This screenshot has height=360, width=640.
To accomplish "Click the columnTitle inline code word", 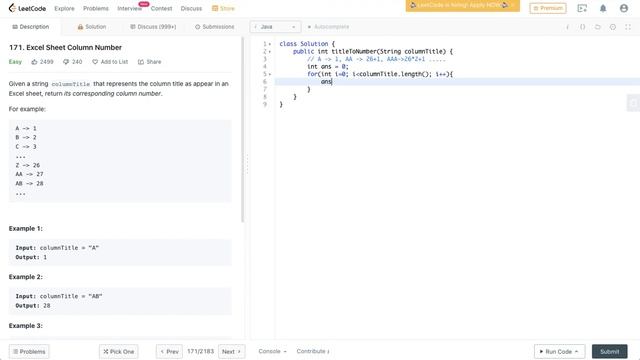I will coord(71,84).
